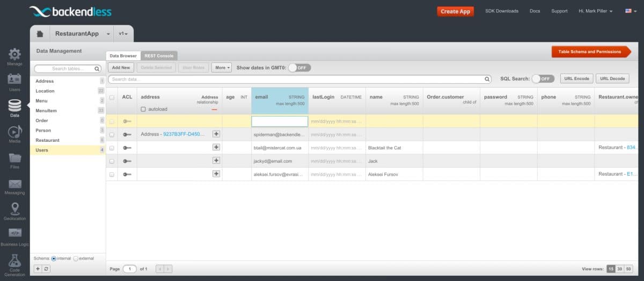Switch to REST Console tab
The image size is (644, 281).
coord(159,56)
